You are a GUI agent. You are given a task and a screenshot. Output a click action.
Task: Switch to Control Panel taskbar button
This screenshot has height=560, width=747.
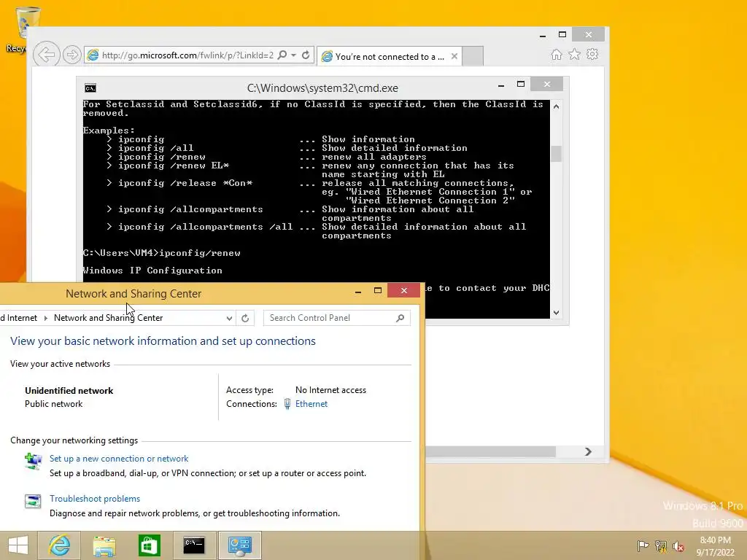point(239,545)
